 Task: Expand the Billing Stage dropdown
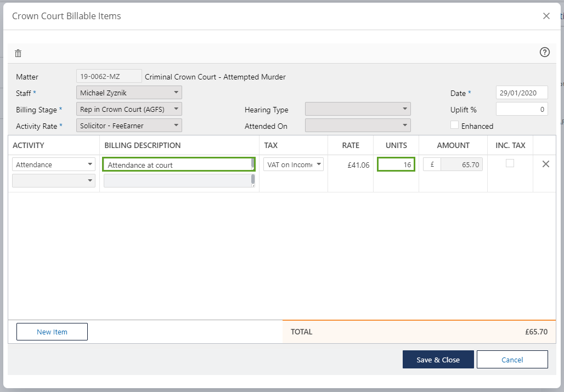(x=129, y=109)
